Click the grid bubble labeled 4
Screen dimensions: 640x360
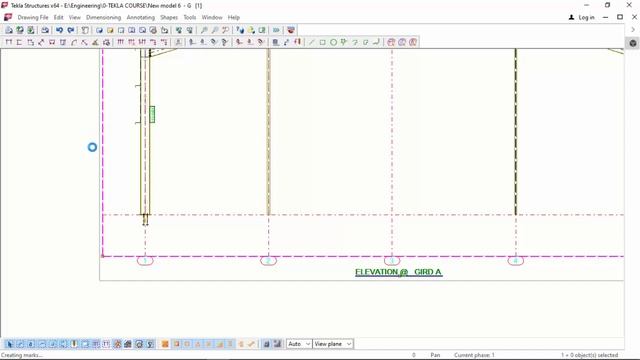[516, 260]
